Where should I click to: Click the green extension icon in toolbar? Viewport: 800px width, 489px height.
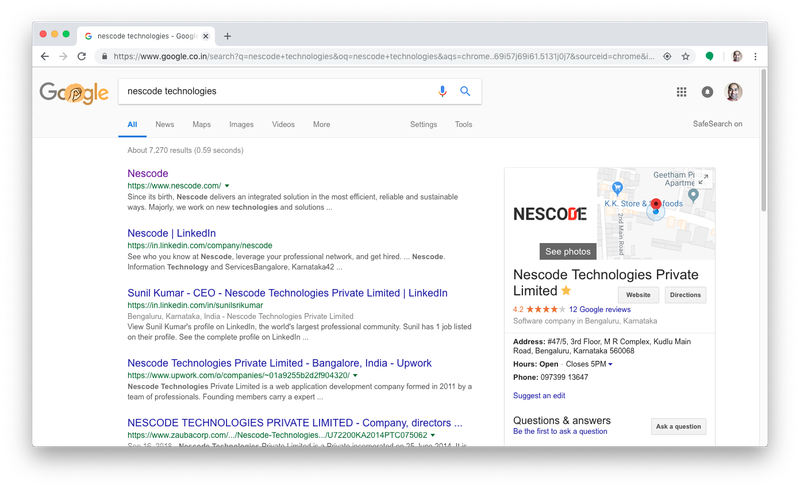709,56
